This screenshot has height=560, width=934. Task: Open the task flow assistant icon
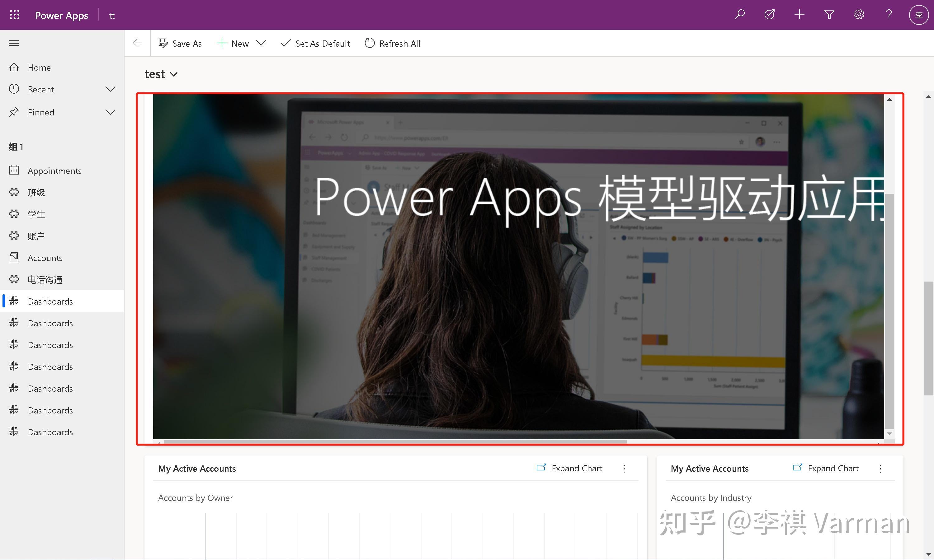coord(769,15)
